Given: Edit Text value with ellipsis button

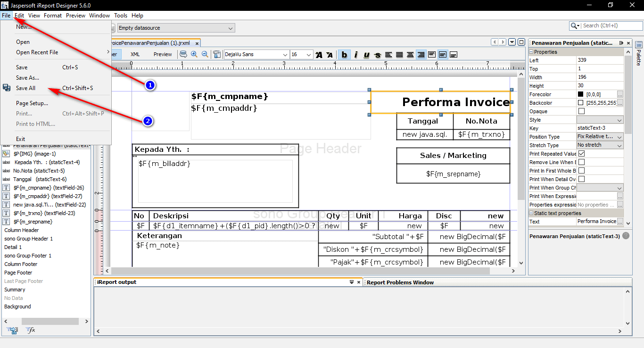Looking at the screenshot, I should [620, 222].
